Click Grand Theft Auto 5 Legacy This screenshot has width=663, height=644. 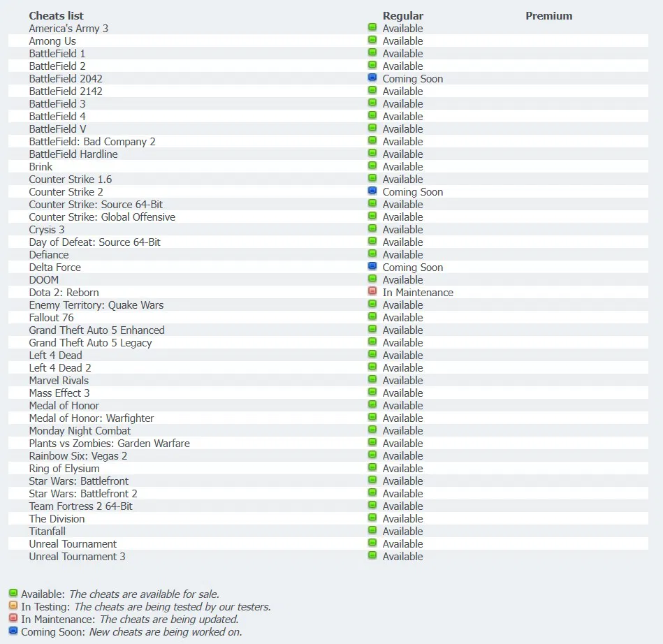(x=90, y=343)
